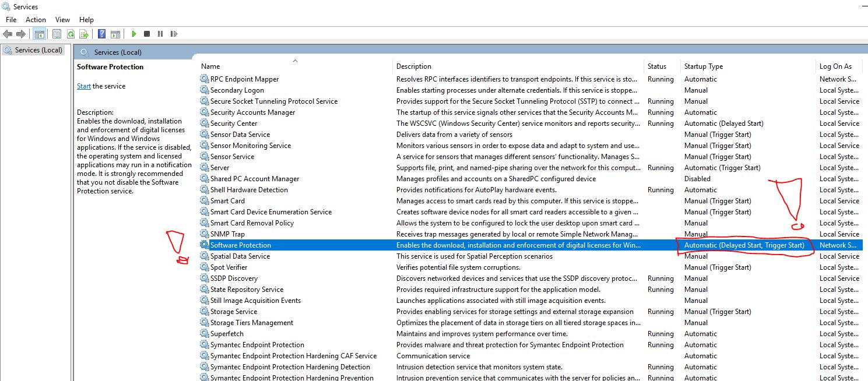868x381 pixels.
Task: Click the Stop Service square icon
Action: (x=147, y=34)
